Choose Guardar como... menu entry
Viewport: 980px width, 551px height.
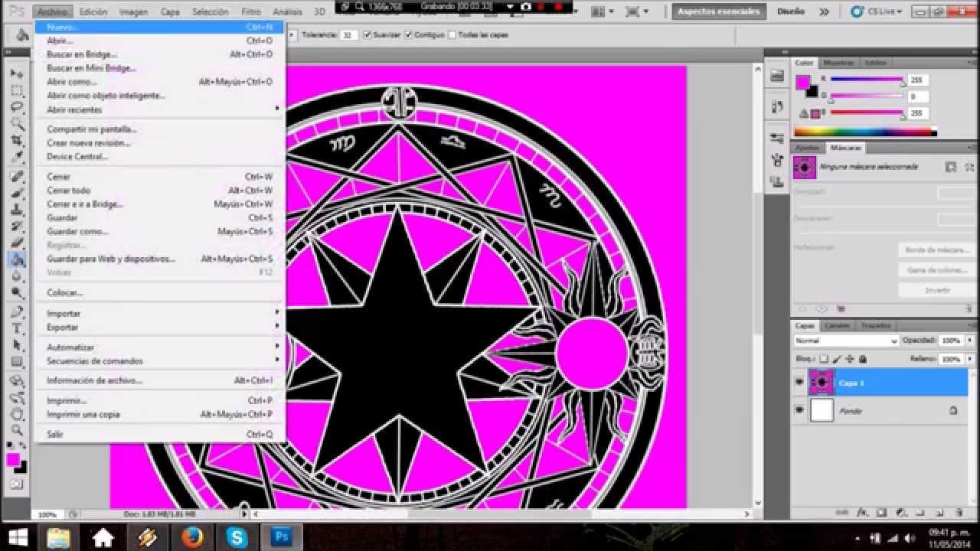tap(161, 231)
